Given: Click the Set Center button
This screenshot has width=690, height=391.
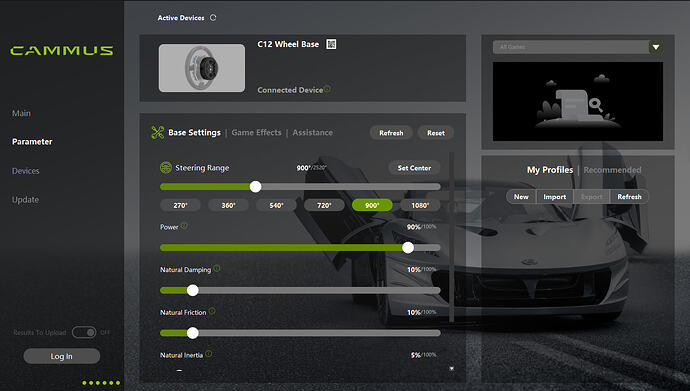Looking at the screenshot, I should (414, 168).
